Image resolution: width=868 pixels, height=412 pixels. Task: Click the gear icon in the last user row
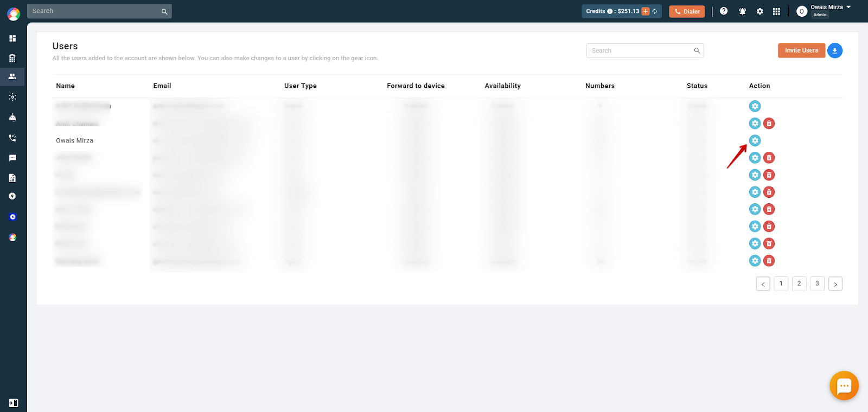tap(755, 261)
